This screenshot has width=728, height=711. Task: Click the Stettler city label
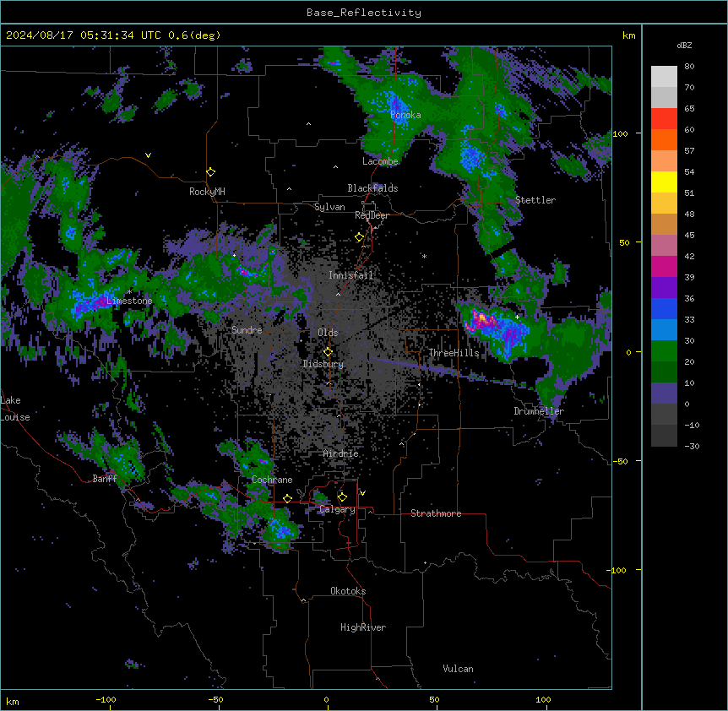tap(535, 200)
